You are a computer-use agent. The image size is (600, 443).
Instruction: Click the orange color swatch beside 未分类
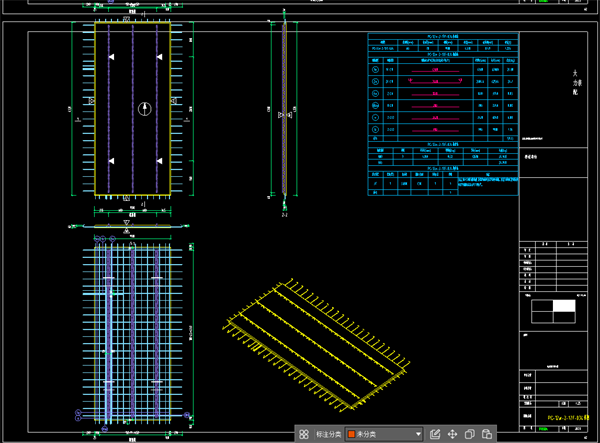351,434
